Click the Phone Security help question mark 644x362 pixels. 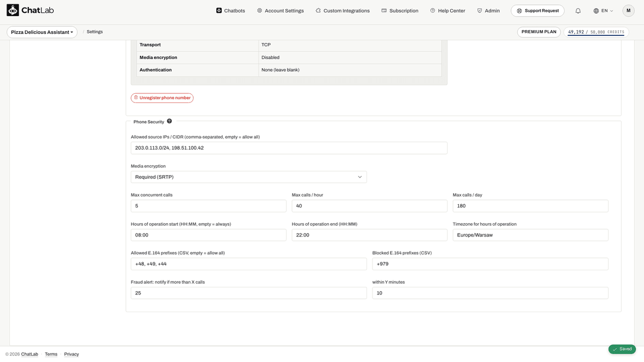(170, 121)
